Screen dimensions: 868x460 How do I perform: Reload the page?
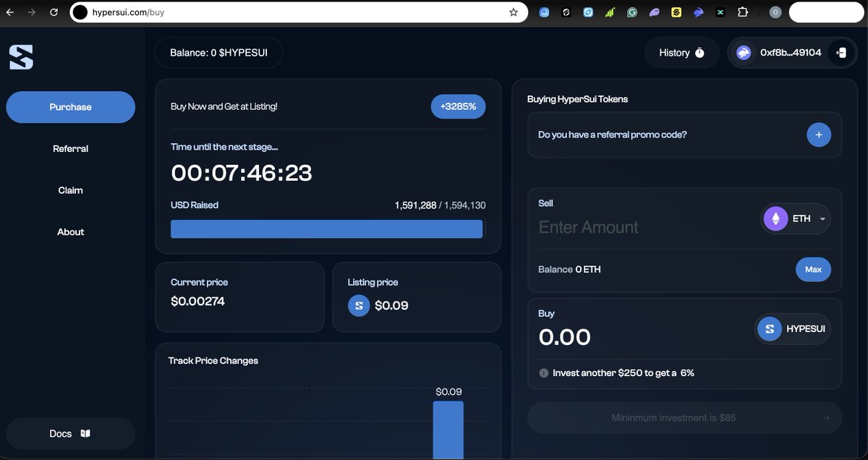tap(54, 12)
